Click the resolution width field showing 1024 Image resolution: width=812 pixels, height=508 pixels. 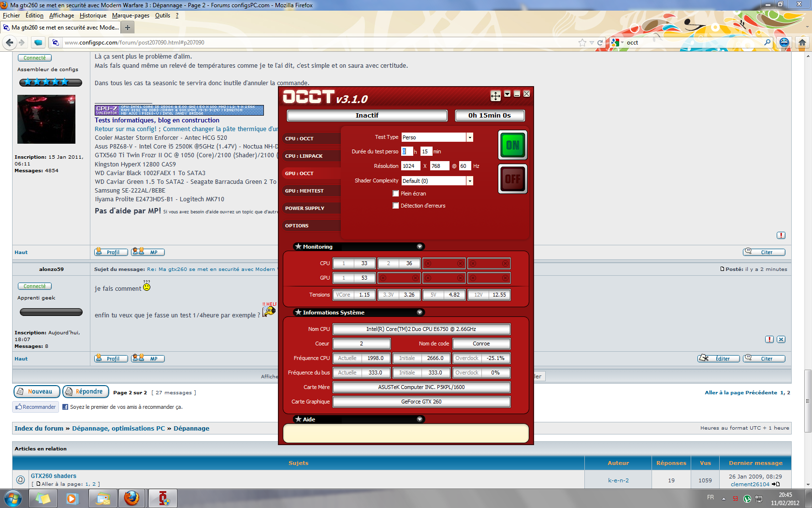[x=410, y=166]
